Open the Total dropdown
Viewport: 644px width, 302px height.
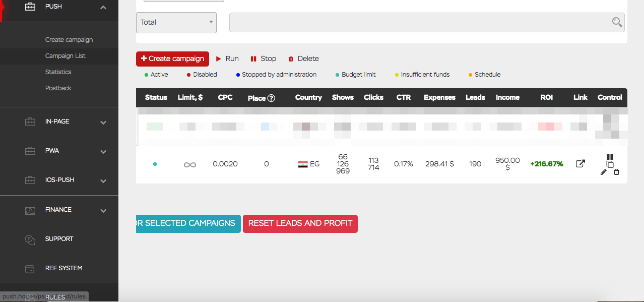tap(176, 23)
